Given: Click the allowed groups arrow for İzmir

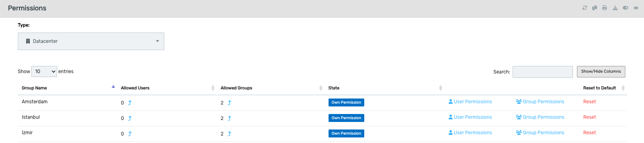Looking at the screenshot, I should 229,134.
